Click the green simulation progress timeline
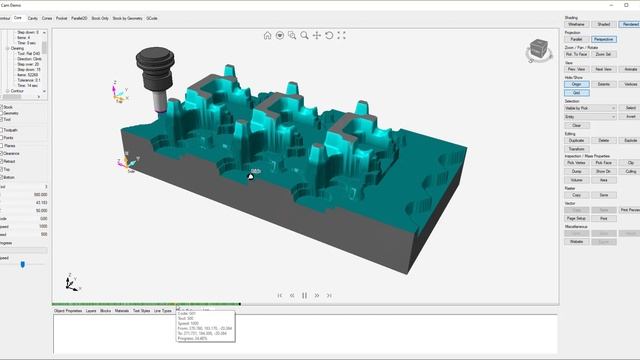 pos(146,304)
